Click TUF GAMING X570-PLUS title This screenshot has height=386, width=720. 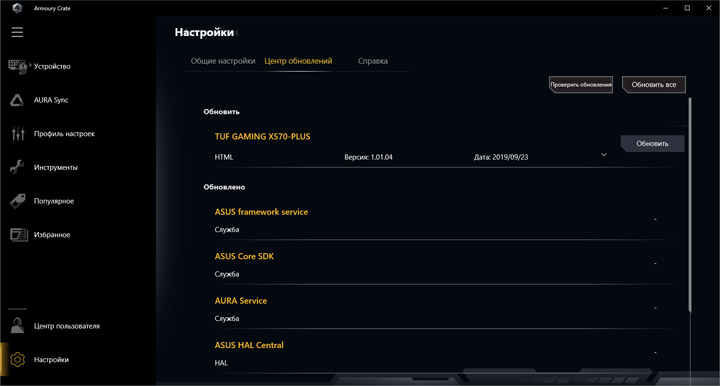click(x=262, y=136)
